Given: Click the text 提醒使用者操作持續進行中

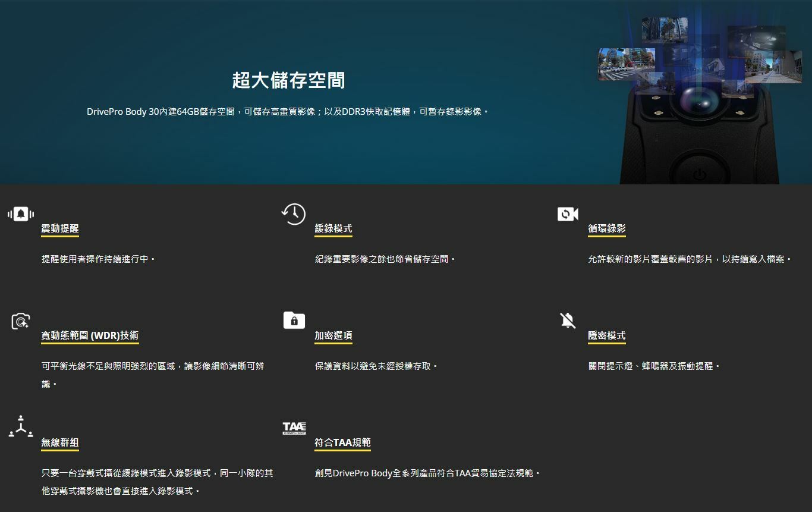Looking at the screenshot, I should [x=99, y=259].
